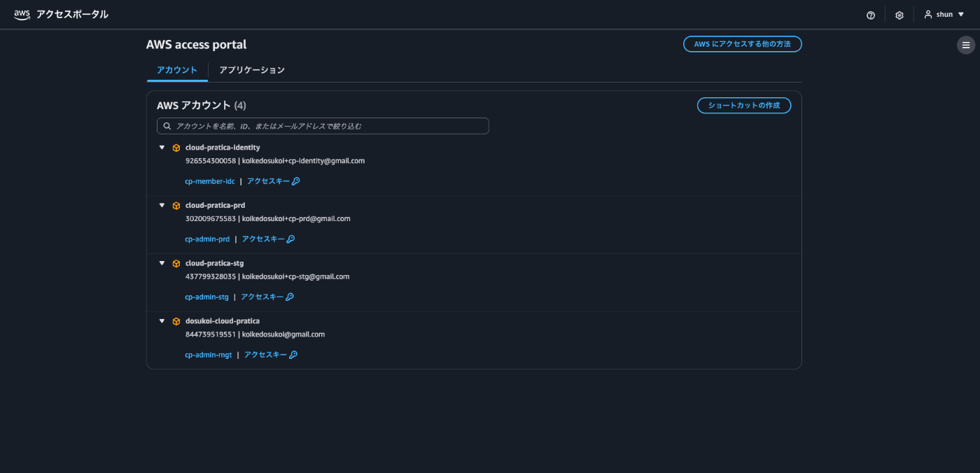This screenshot has height=473, width=980.
Task: Click the ショートカットの作成 button
Action: [744, 105]
